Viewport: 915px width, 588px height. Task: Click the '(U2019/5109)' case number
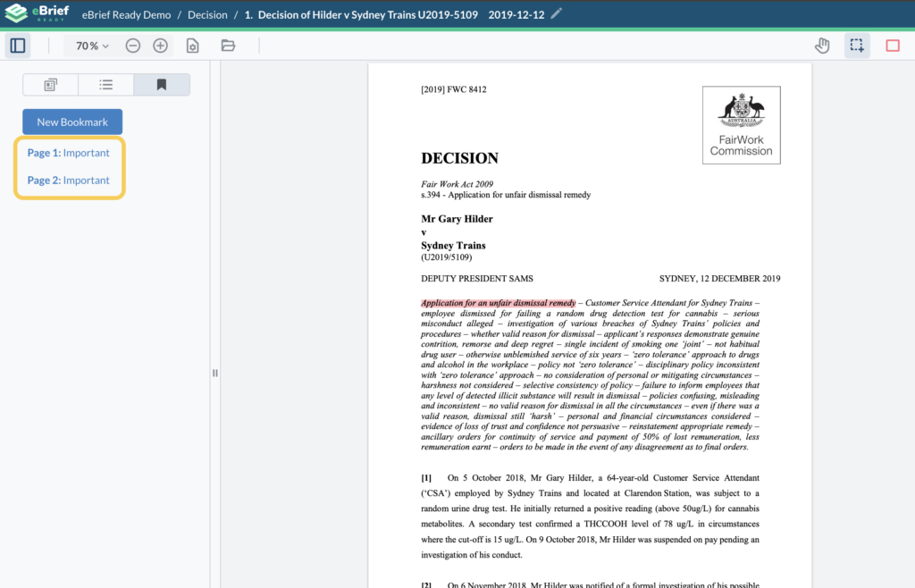447,257
